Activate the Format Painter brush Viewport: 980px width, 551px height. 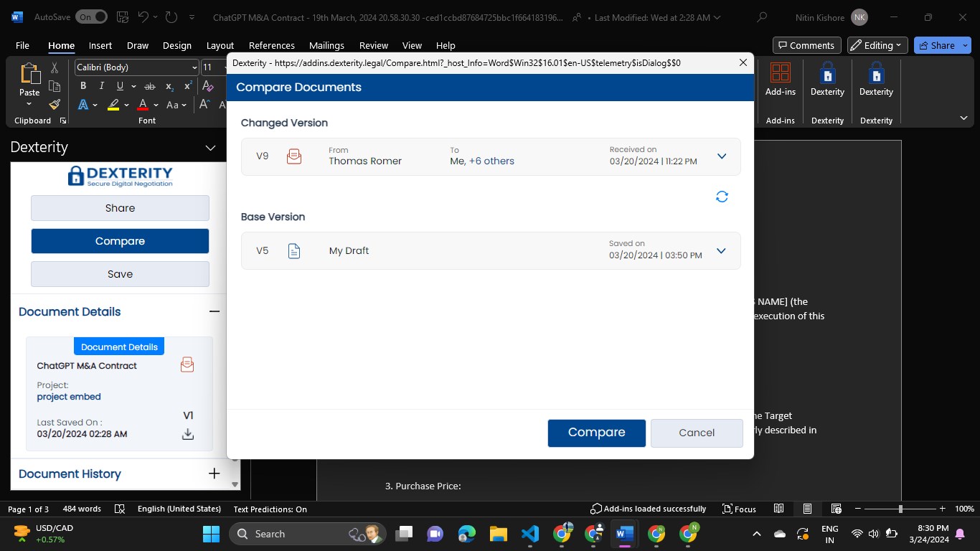click(x=55, y=105)
